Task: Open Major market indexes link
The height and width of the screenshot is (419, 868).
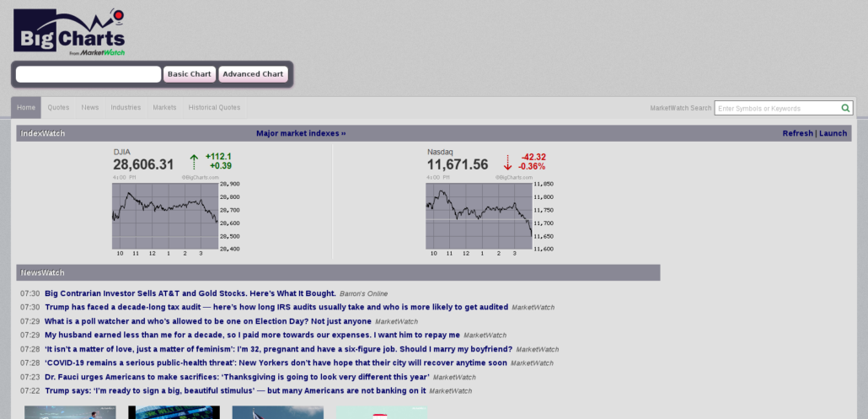Action: tap(301, 133)
